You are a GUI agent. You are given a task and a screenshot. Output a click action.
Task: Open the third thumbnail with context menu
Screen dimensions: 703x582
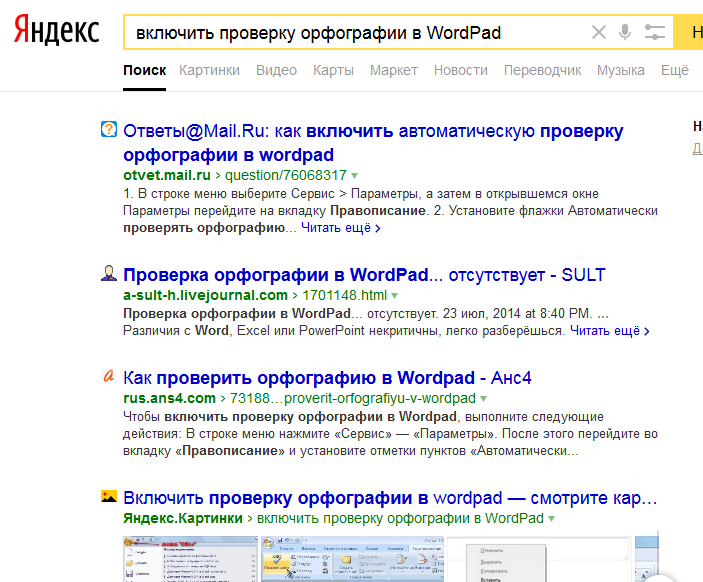pyautogui.click(x=539, y=559)
